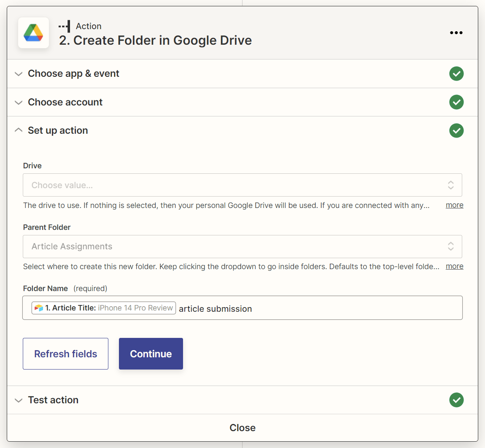This screenshot has width=485, height=448.
Task: Click the Refresh fields button
Action: tap(65, 354)
